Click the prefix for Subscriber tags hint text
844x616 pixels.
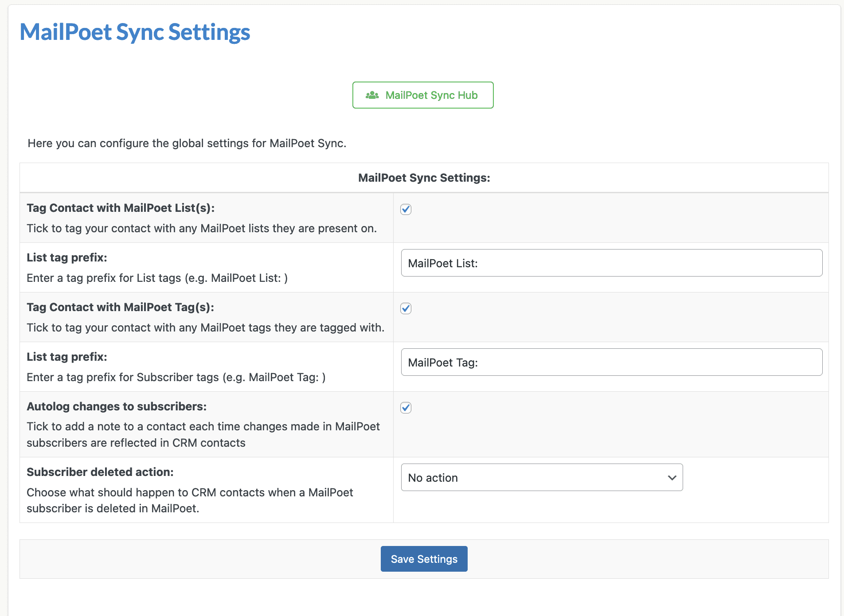[176, 377]
